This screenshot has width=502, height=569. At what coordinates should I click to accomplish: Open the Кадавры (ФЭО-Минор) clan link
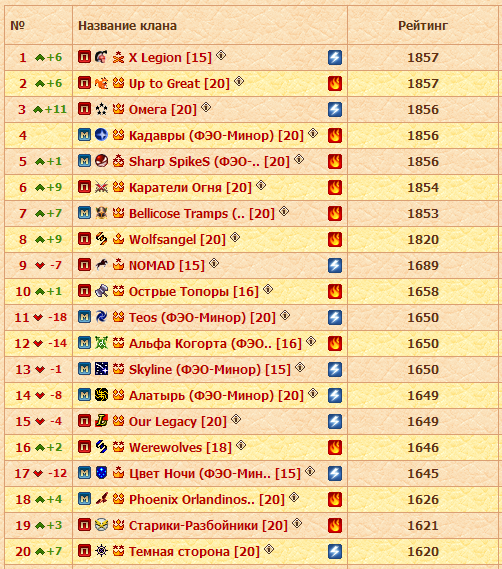216,136
